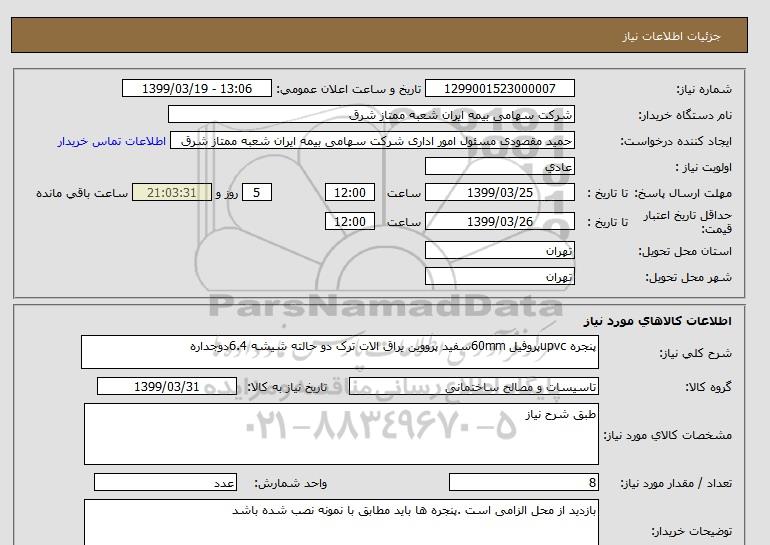770x545 pixels.
Task: Select the label شماره نیاز
Action: [704, 89]
